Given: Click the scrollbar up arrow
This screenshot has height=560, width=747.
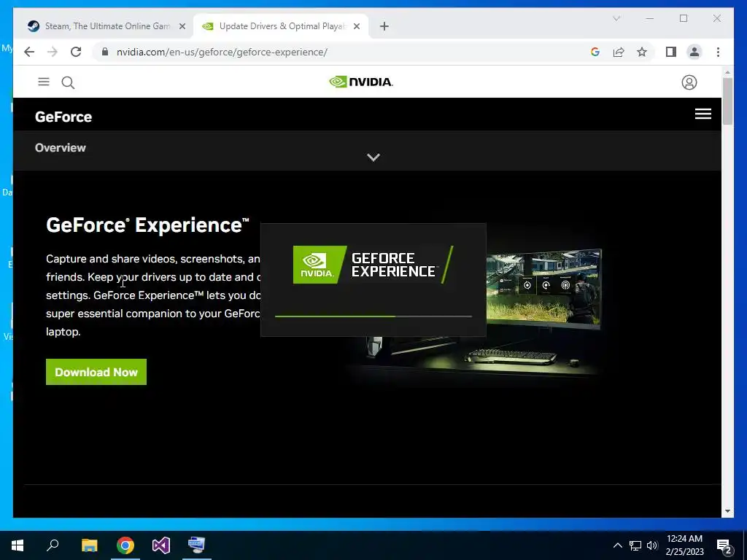Looking at the screenshot, I should (727, 72).
